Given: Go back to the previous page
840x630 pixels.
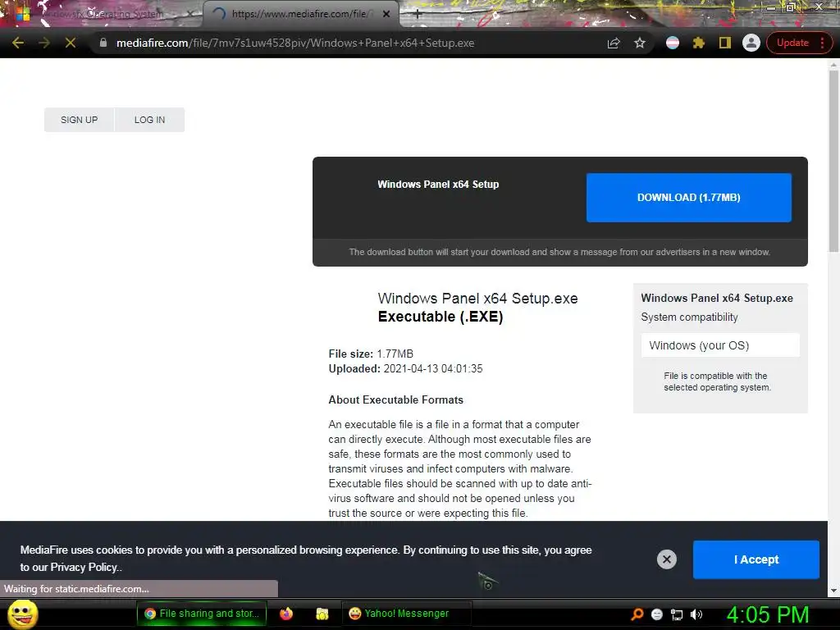Looking at the screenshot, I should [x=18, y=43].
